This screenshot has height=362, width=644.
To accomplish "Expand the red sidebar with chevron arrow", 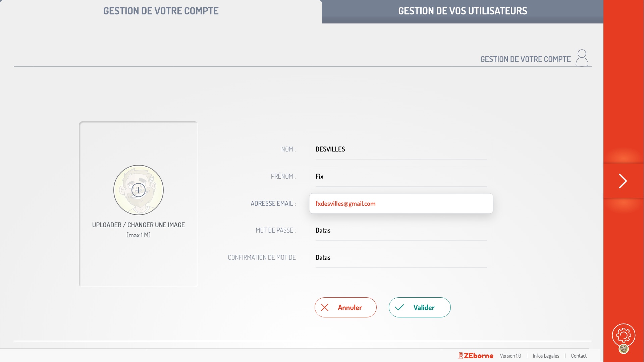I will [623, 181].
